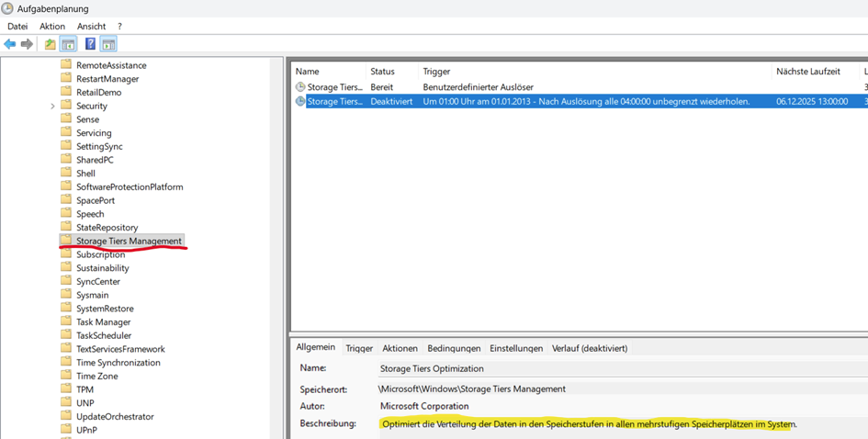
Task: Click the Forward arrow toolbar icon
Action: [x=27, y=44]
